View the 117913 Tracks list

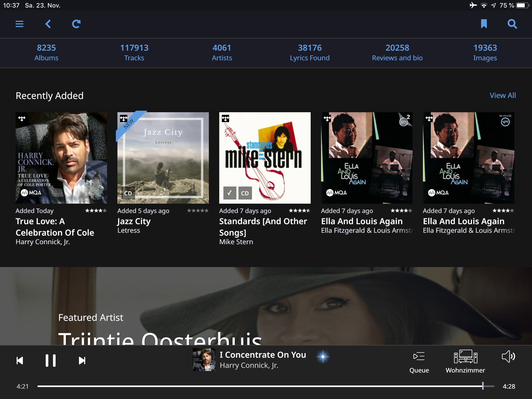pos(134,53)
